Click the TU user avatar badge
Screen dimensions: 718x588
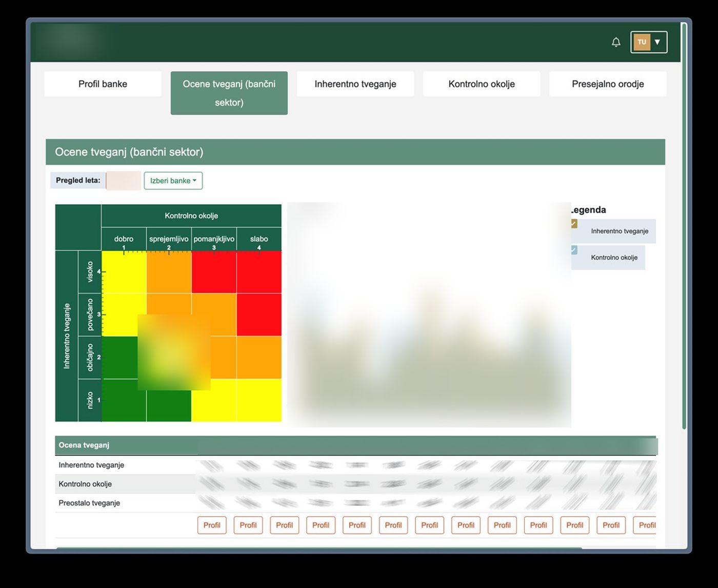pos(642,42)
